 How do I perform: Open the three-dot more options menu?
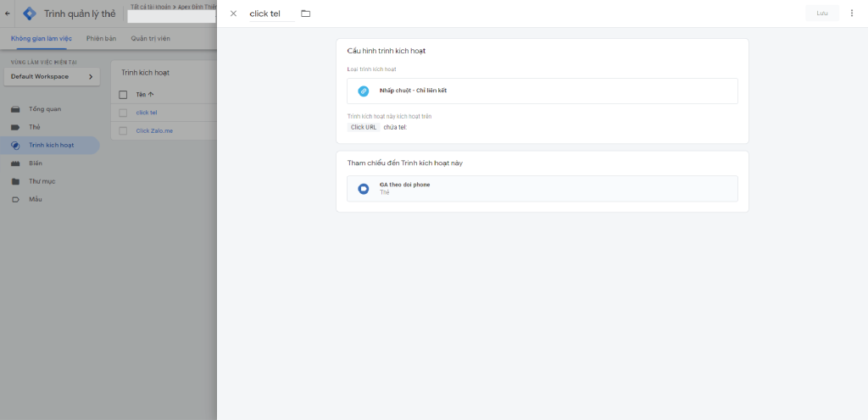point(852,14)
